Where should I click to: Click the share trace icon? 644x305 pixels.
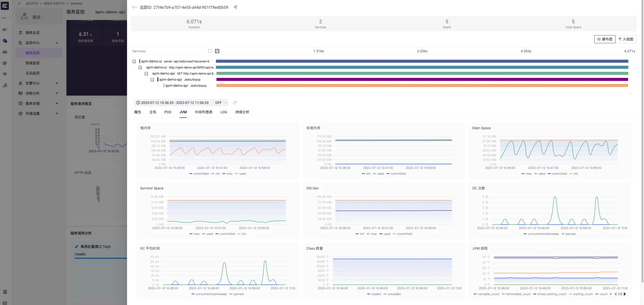coord(235,7)
